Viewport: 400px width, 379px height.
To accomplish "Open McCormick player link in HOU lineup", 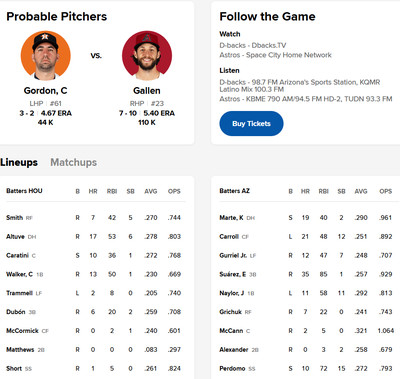I will 22,331.
